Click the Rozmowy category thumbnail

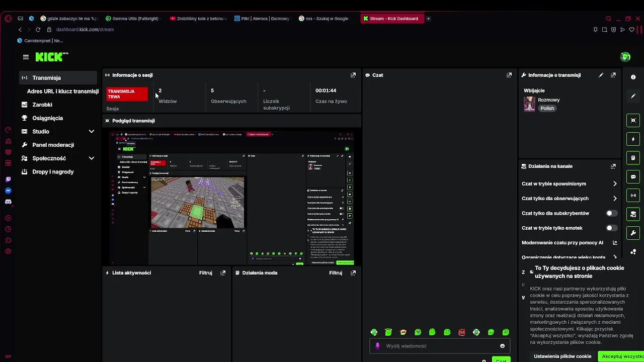pos(529,104)
